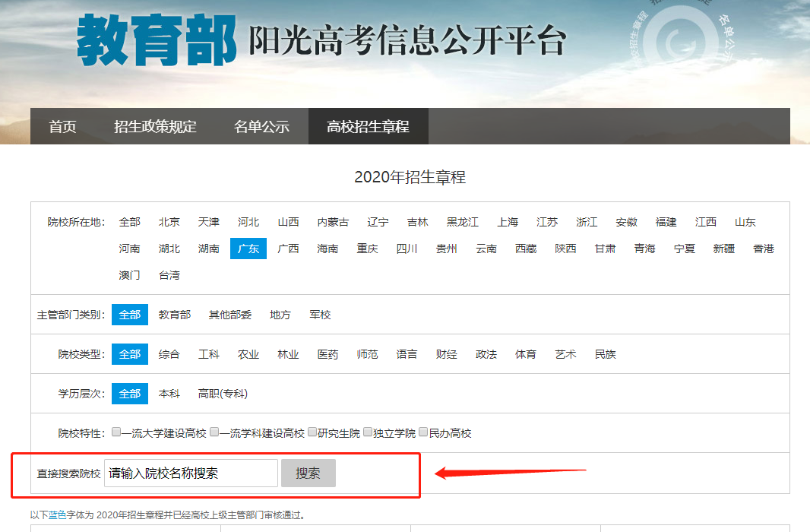Enable the 一流学科建设高校 checkbox
Image resolution: width=810 pixels, height=532 pixels.
214,432
